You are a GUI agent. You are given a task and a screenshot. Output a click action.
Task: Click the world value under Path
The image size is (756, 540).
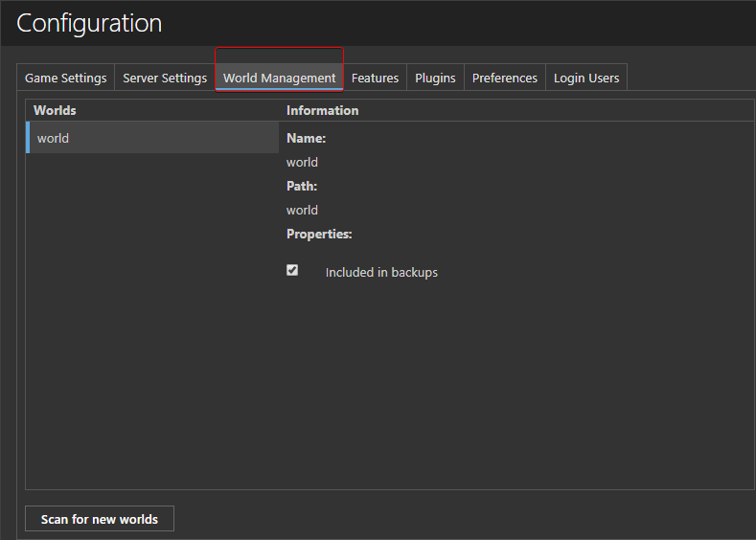(302, 210)
